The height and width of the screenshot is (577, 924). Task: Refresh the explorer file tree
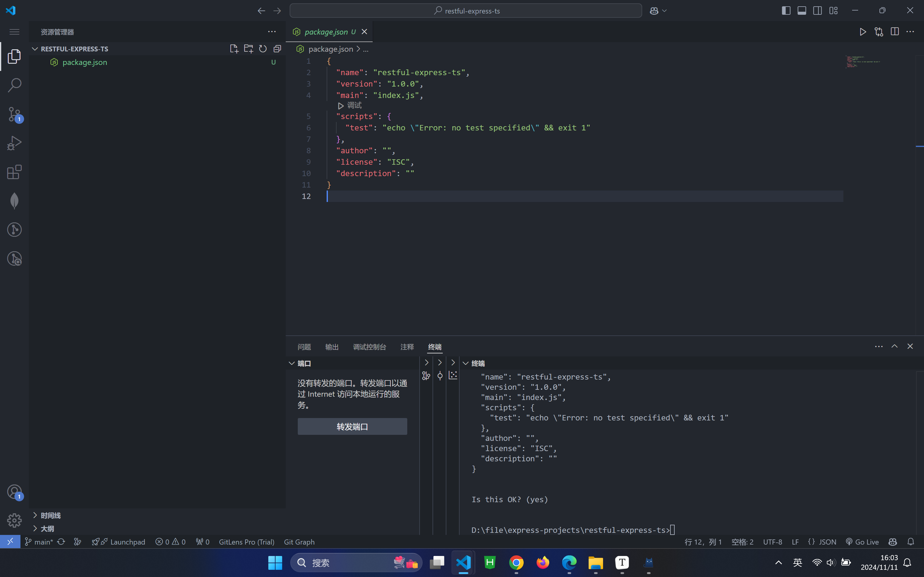click(x=263, y=49)
